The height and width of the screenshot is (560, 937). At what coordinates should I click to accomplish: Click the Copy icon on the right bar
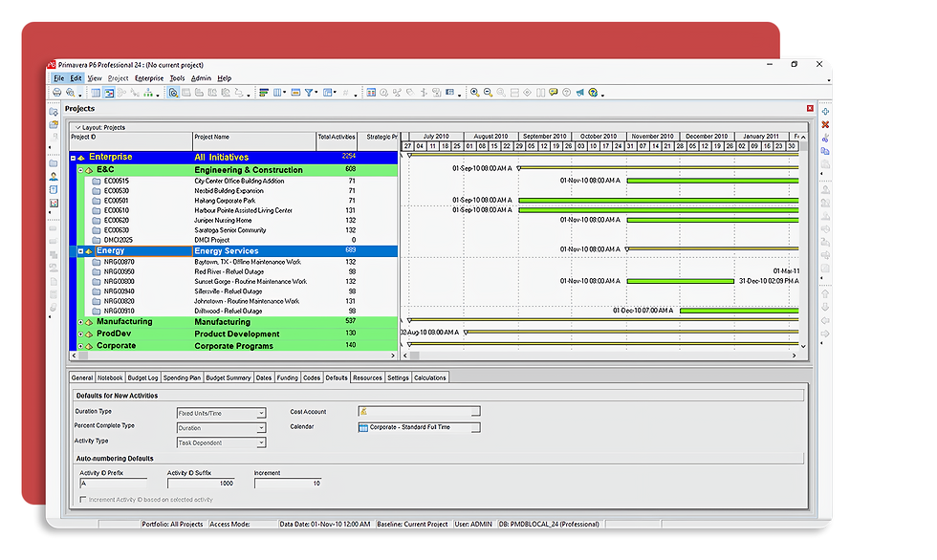tap(825, 151)
